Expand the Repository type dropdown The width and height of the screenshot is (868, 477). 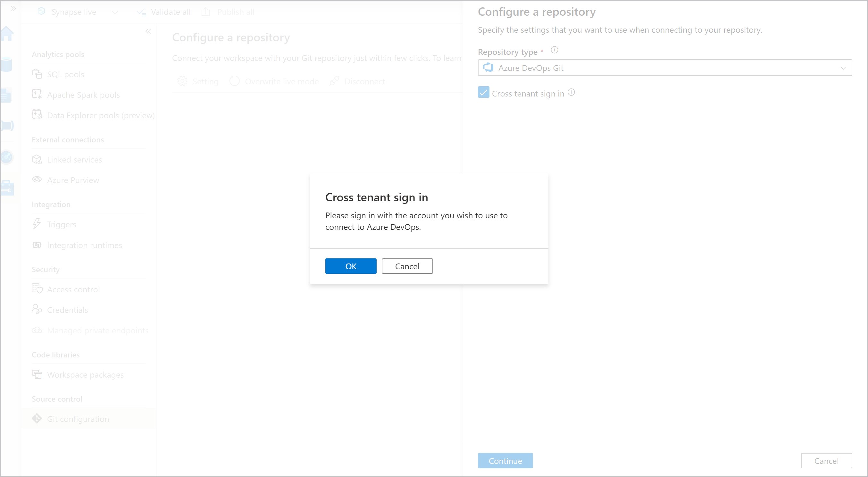[844, 68]
